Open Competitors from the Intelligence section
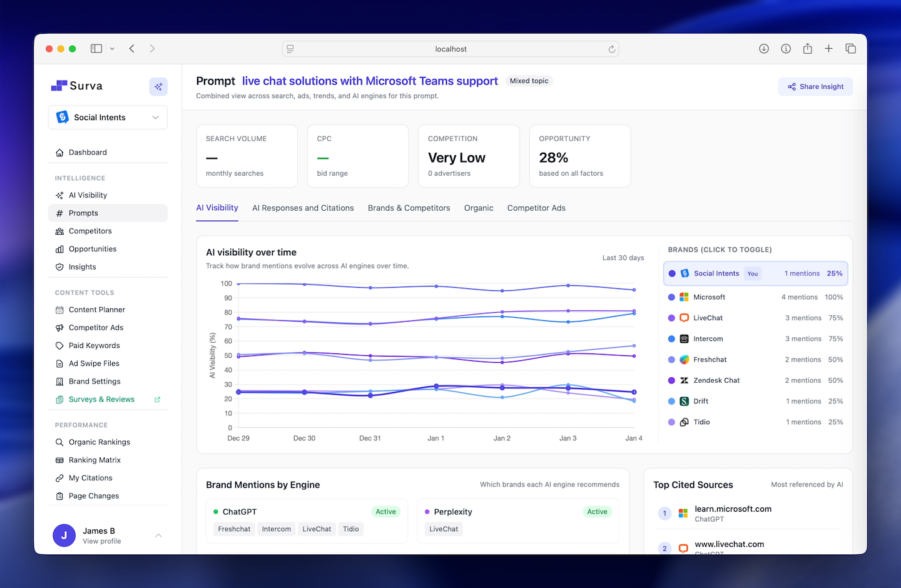 tap(89, 231)
